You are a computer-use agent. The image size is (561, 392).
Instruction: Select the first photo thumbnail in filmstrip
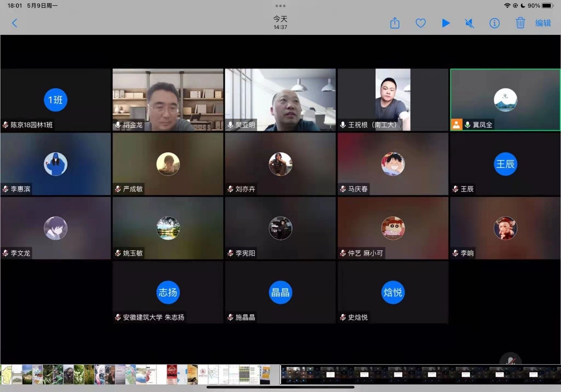[6, 374]
